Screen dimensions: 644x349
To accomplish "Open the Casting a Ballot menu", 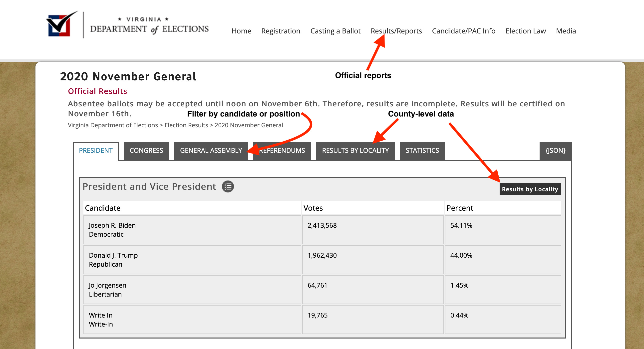I will coord(335,31).
